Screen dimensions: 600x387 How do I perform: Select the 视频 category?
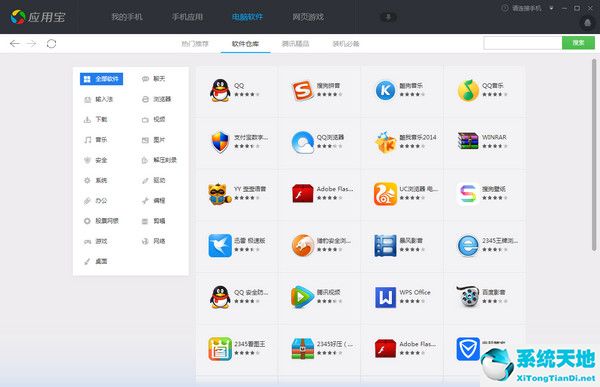153,119
